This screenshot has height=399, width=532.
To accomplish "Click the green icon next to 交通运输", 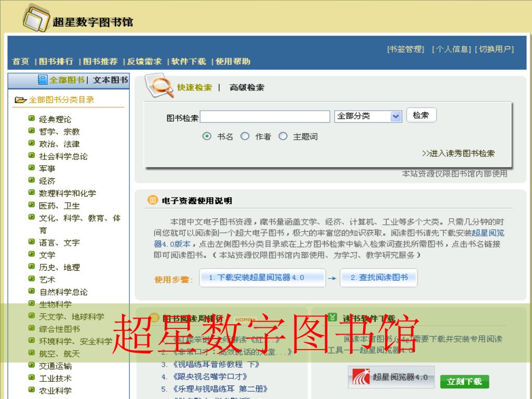I will (x=32, y=365).
